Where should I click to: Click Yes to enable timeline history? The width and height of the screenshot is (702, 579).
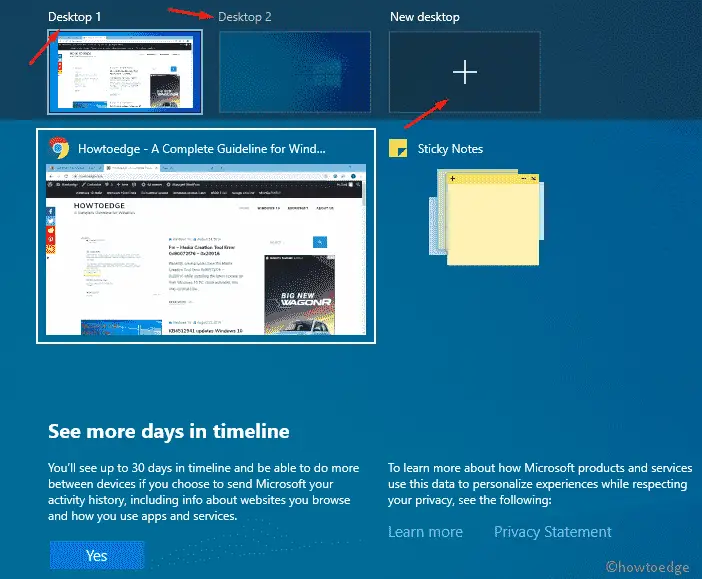pos(97,555)
